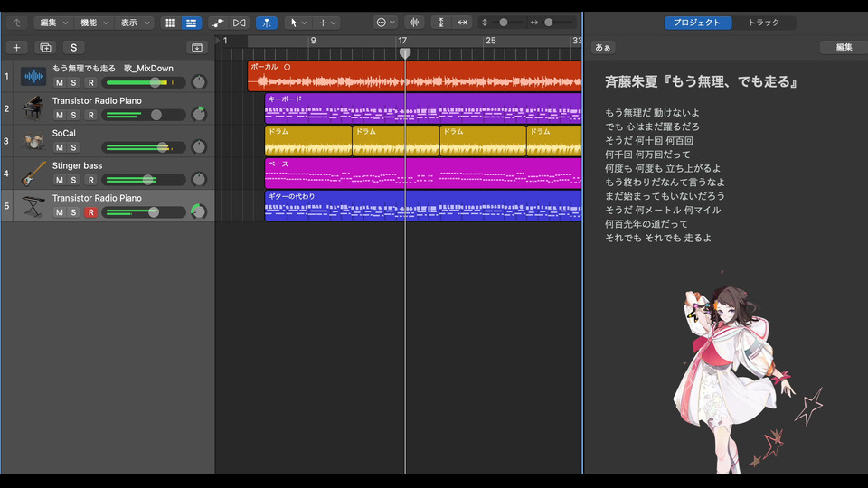The width and height of the screenshot is (868, 488).
Task: Switch to the プロジェクト tab
Action: pyautogui.click(x=698, y=23)
